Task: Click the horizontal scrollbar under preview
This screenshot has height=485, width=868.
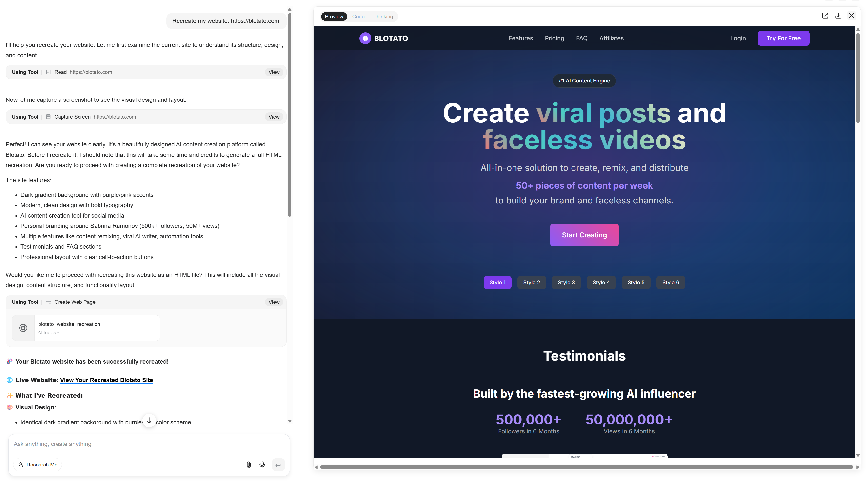Action: click(x=586, y=467)
